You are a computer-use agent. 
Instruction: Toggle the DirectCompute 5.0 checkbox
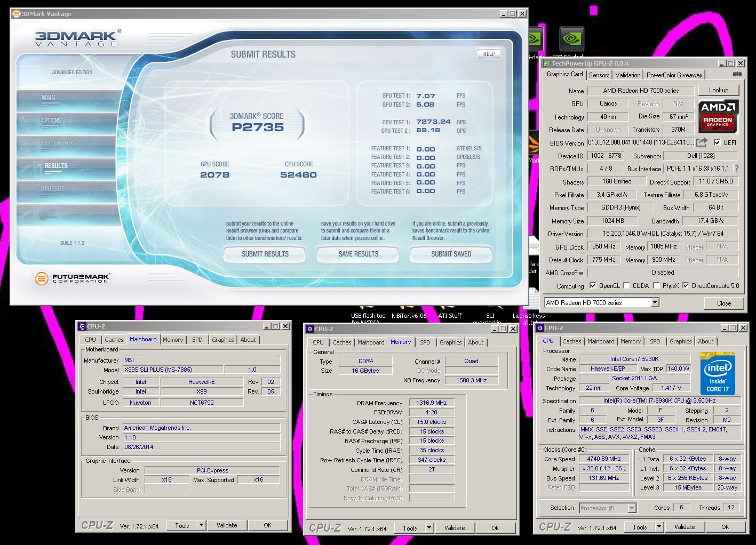click(x=686, y=286)
